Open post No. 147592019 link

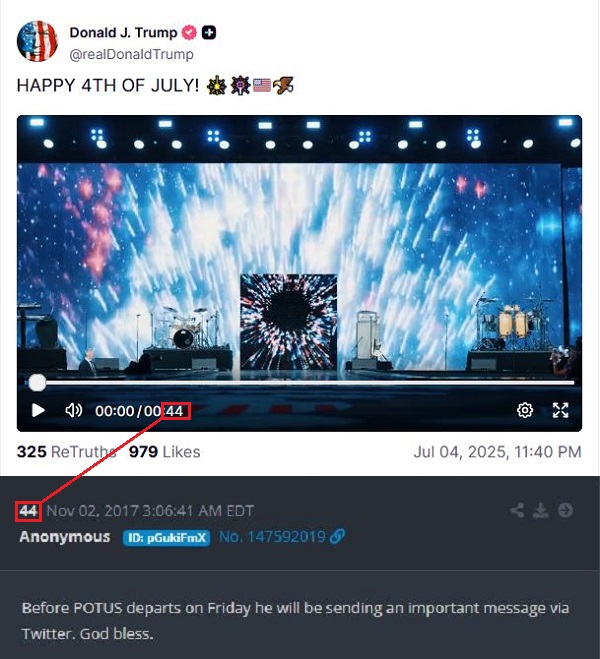point(282,537)
